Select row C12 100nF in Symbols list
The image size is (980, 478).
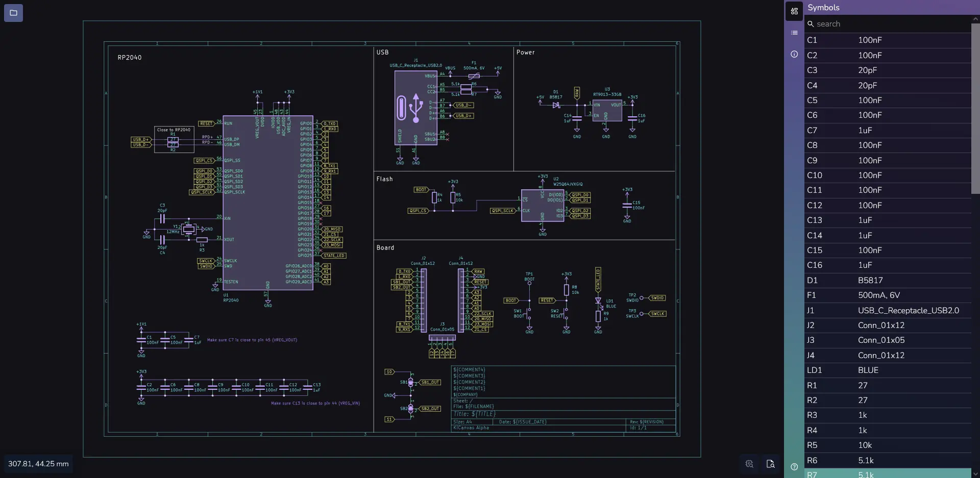[888, 205]
